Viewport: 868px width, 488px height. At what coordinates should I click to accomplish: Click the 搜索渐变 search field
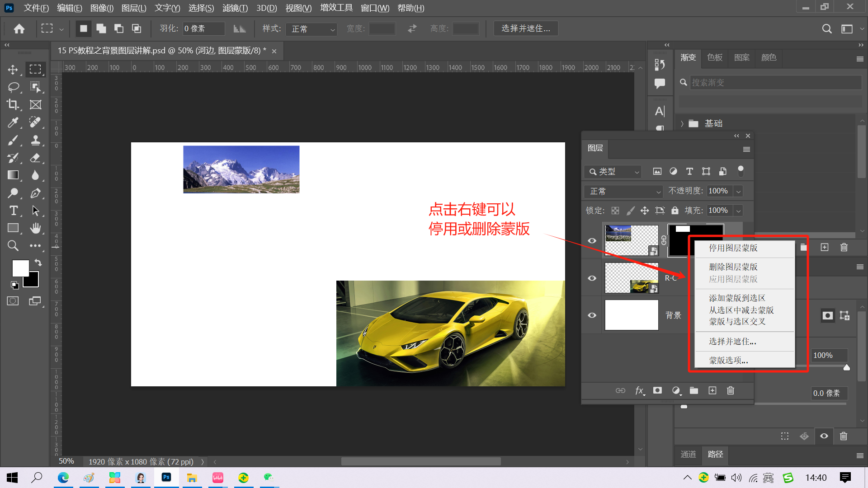pos(775,83)
